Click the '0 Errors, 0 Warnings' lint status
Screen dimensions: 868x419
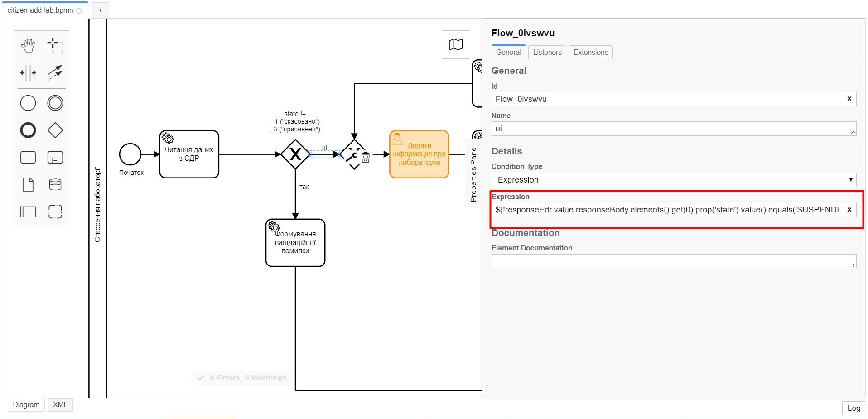point(242,378)
